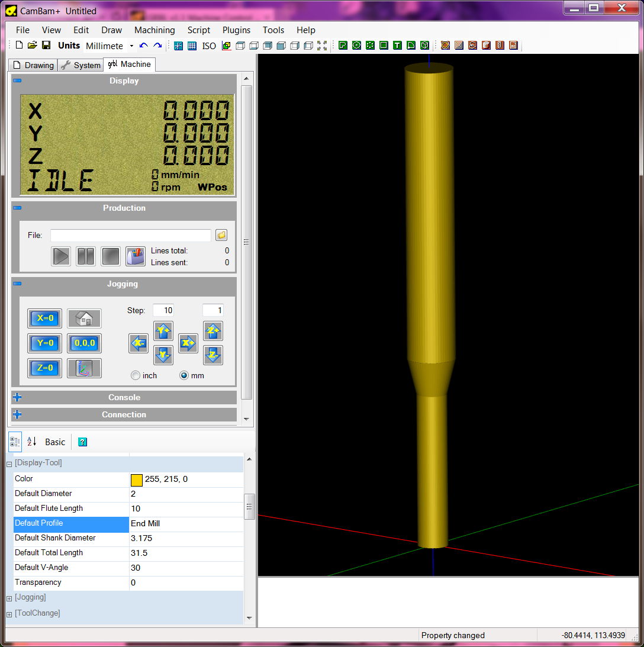This screenshot has height=647, width=644.
Task: Toggle the grid display toolbar icon
Action: (x=192, y=46)
